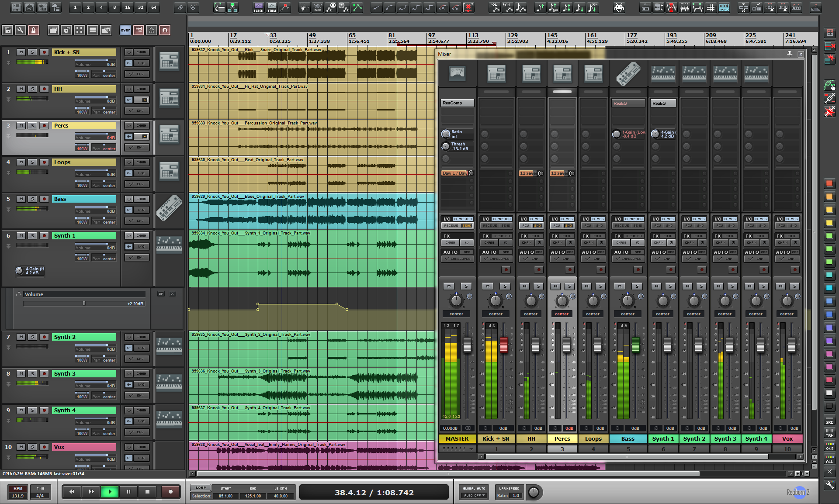The width and height of the screenshot is (839, 504).
Task: Open the ReaEQ plugin on Bass strip
Action: 628,103
